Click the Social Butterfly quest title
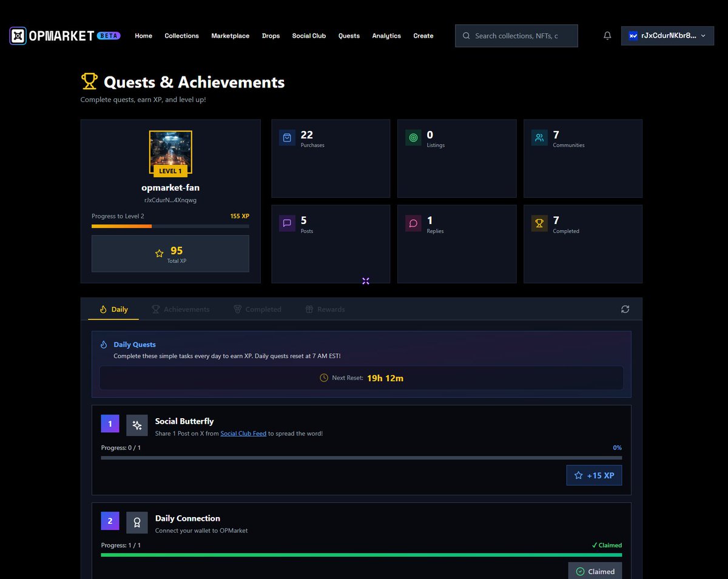This screenshot has width=728, height=579. [x=184, y=421]
